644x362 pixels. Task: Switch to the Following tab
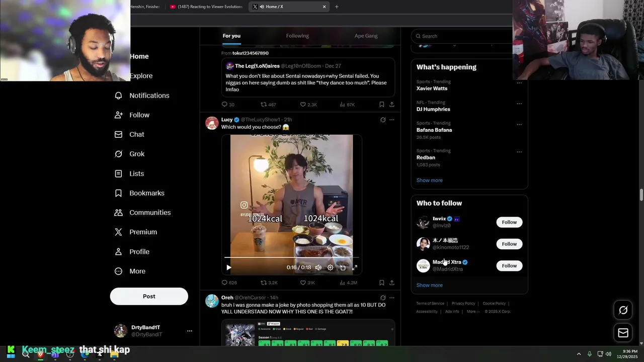297,36
